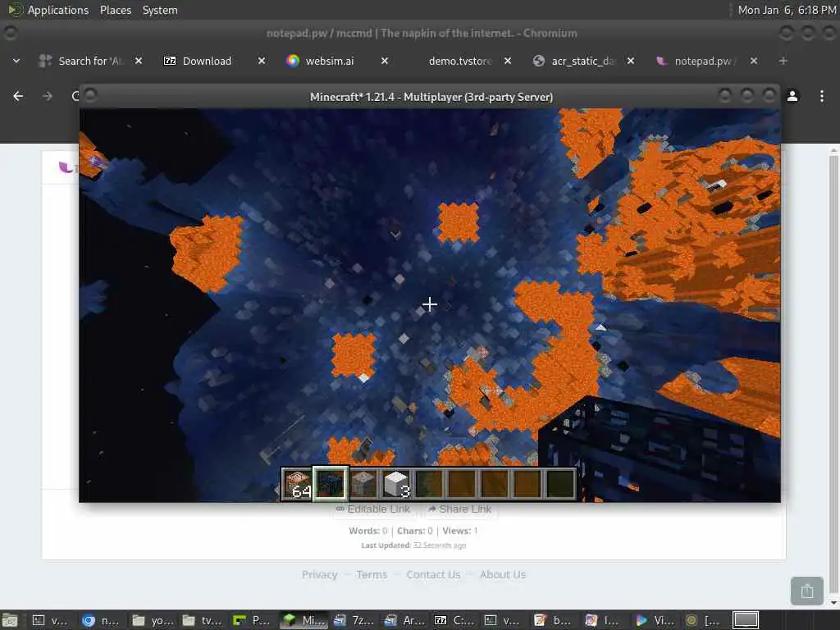Open the Terms link
This screenshot has width=840, height=630.
tap(372, 574)
